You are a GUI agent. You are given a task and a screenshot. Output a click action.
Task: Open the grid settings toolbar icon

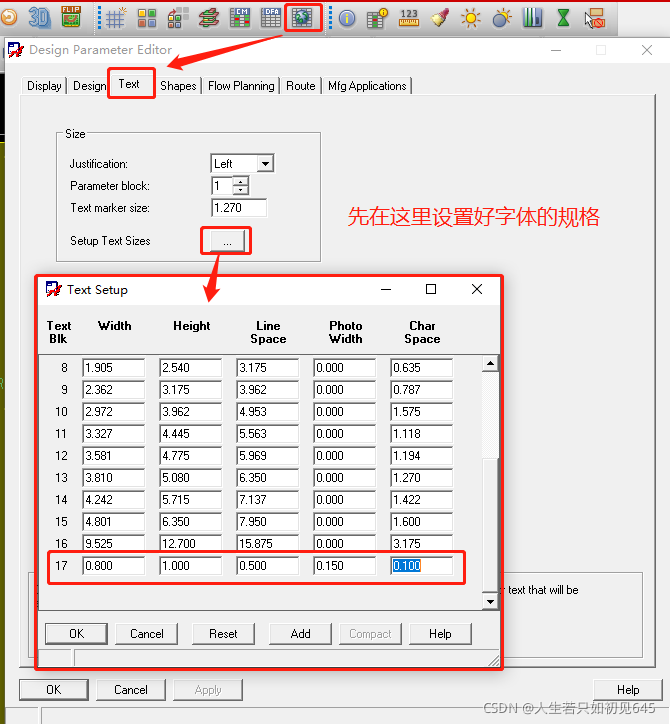point(116,17)
